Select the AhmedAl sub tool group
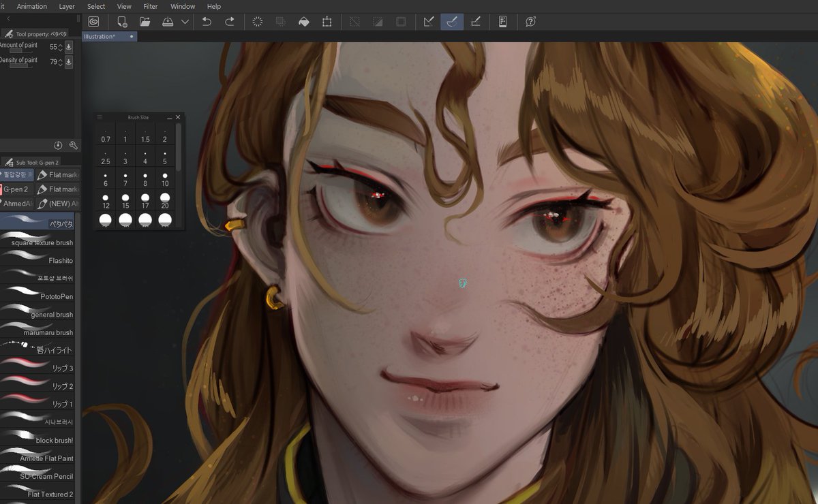The height and width of the screenshot is (504, 818). pyautogui.click(x=16, y=204)
